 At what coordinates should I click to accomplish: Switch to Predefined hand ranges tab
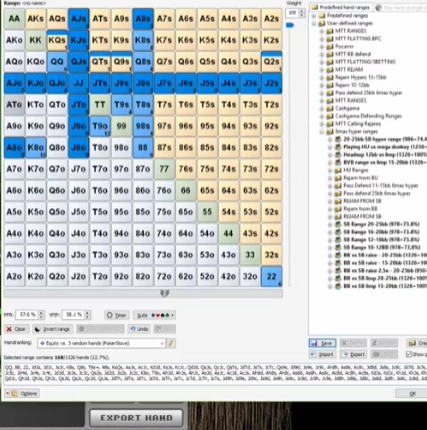340,7
